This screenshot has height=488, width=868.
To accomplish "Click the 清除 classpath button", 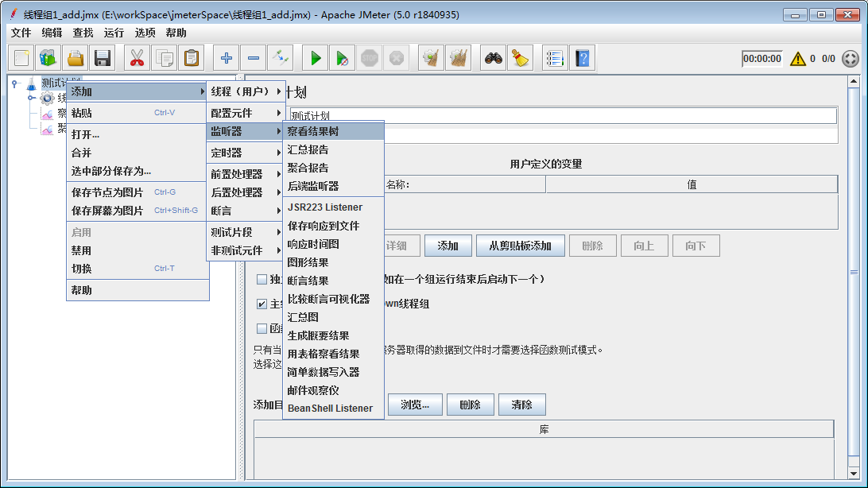I will pos(522,405).
